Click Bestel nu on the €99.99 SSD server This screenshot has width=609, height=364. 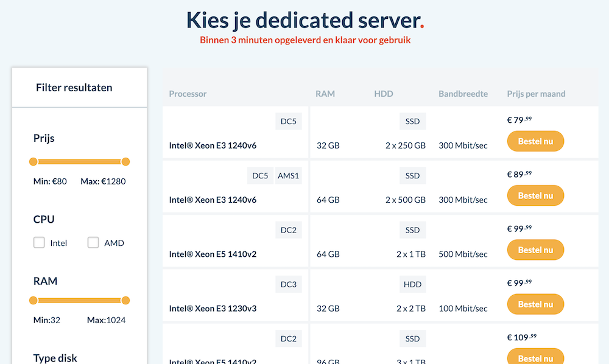coord(535,250)
